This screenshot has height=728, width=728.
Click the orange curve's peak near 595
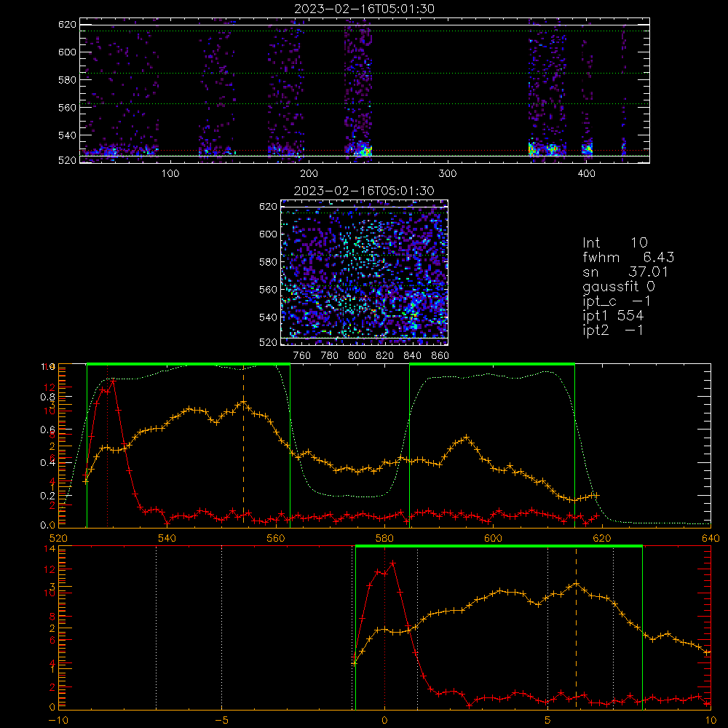point(467,438)
